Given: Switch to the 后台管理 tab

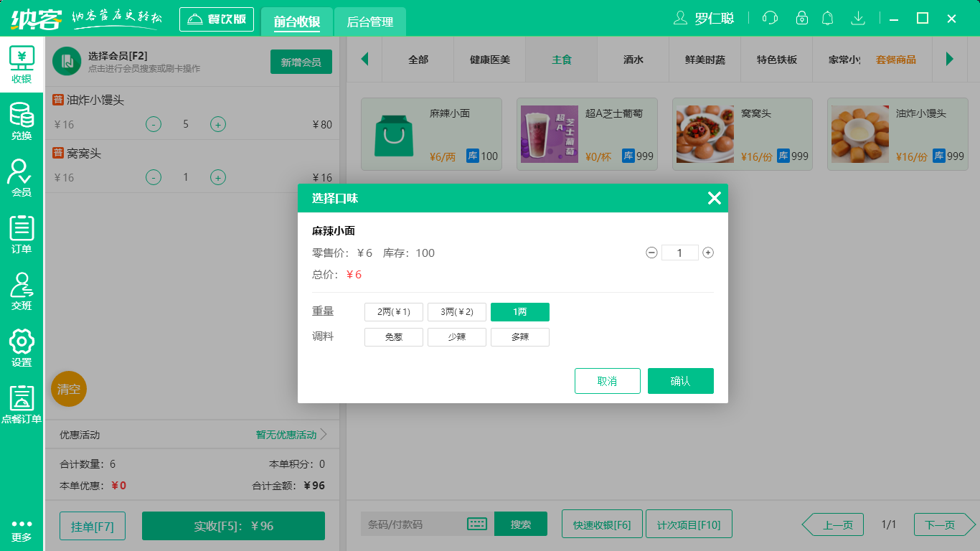Looking at the screenshot, I should [371, 22].
